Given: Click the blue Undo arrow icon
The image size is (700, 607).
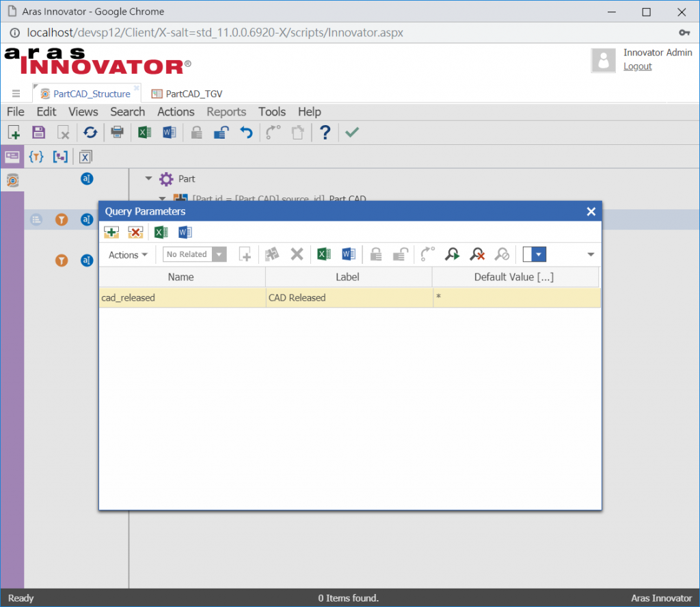Looking at the screenshot, I should (x=246, y=133).
